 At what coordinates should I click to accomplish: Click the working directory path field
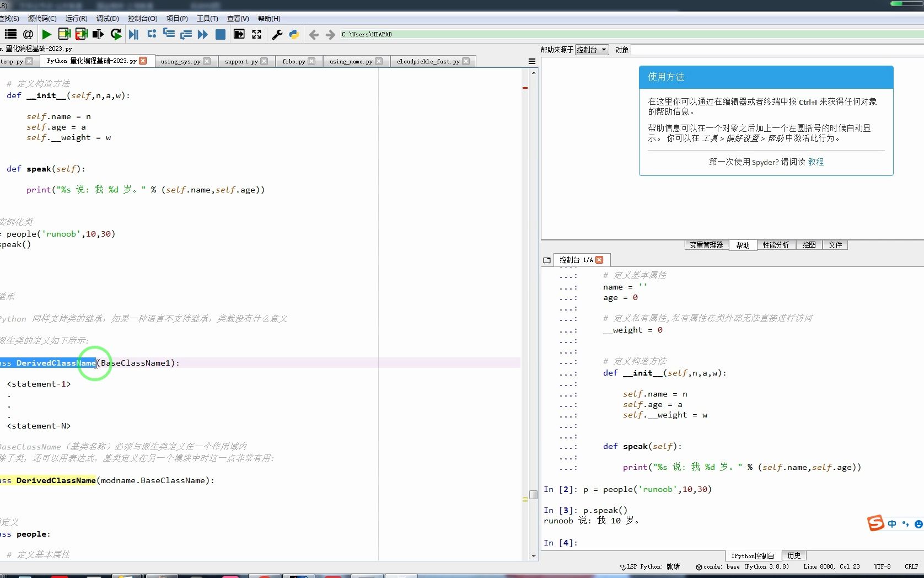631,34
